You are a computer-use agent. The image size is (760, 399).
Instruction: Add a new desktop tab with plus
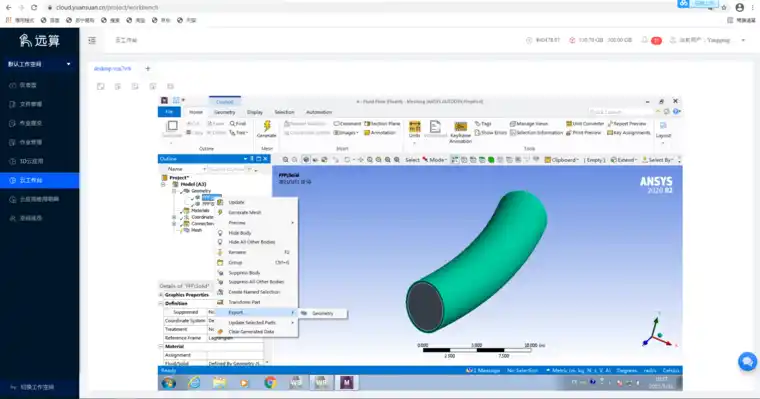pyautogui.click(x=148, y=69)
